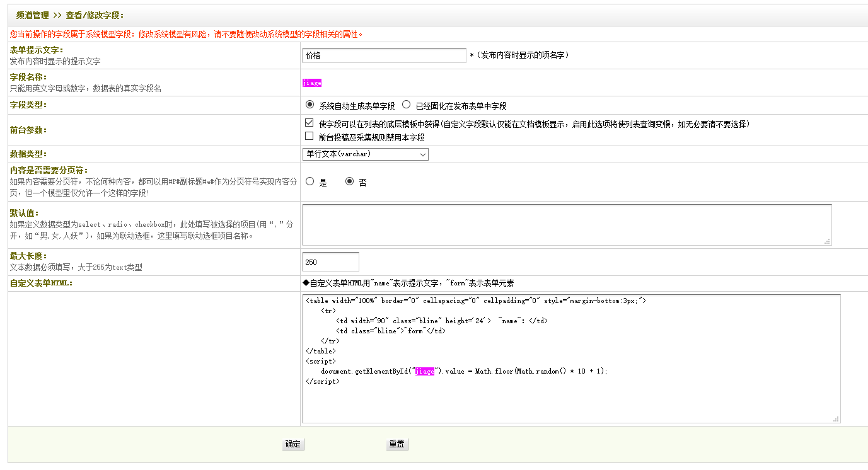Click the 字段类型: label
The height and width of the screenshot is (470, 868).
coord(28,105)
